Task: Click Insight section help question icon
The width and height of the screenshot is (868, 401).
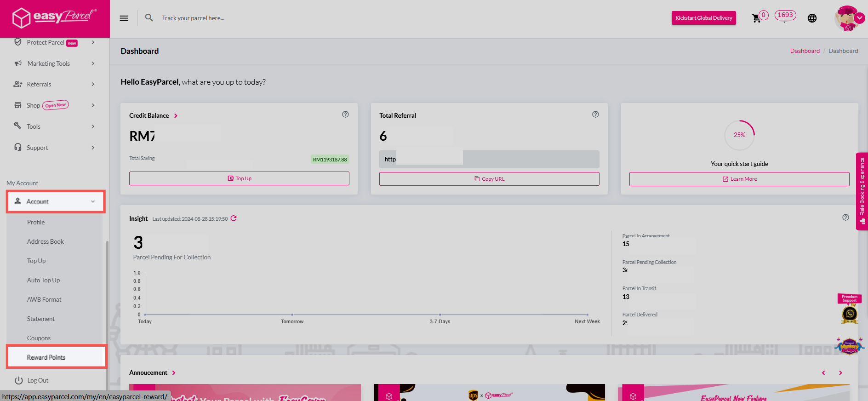Action: [845, 218]
